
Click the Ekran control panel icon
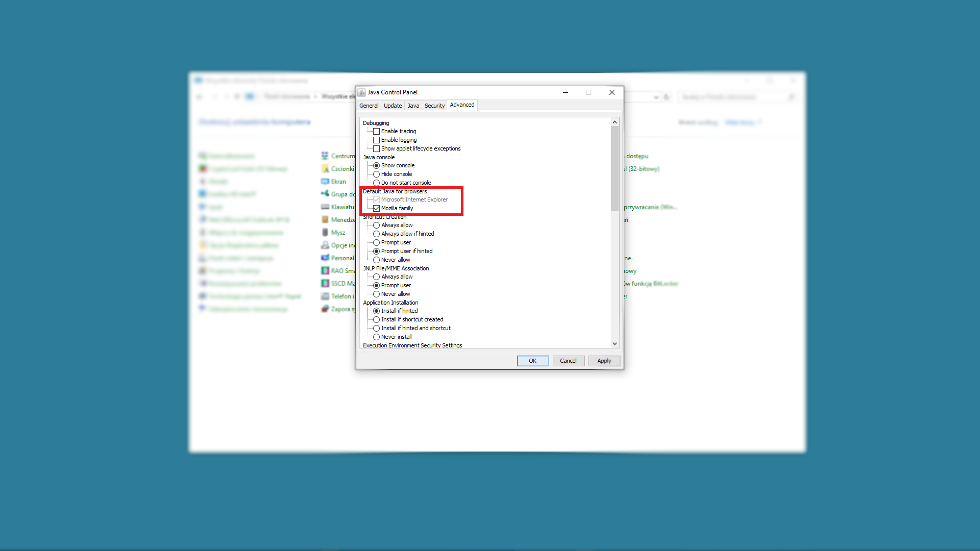[325, 182]
